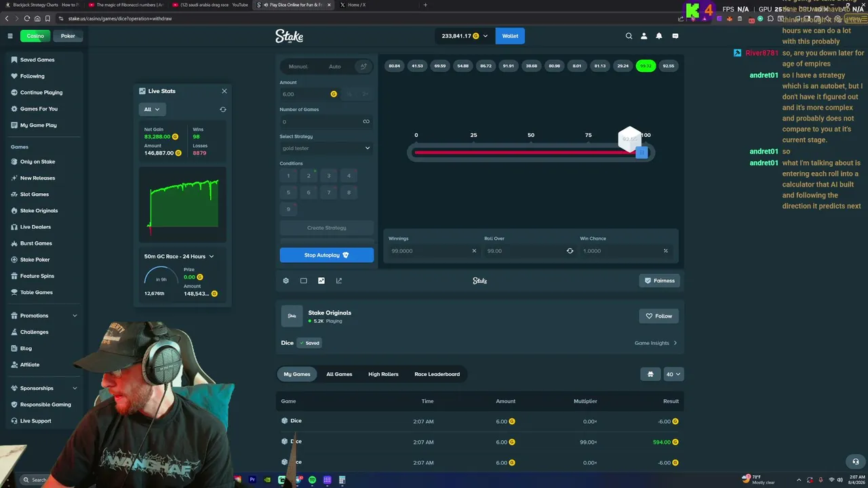Open the weather widget in the taskbar
Image resolution: width=868 pixels, height=488 pixels.
pyautogui.click(x=759, y=480)
